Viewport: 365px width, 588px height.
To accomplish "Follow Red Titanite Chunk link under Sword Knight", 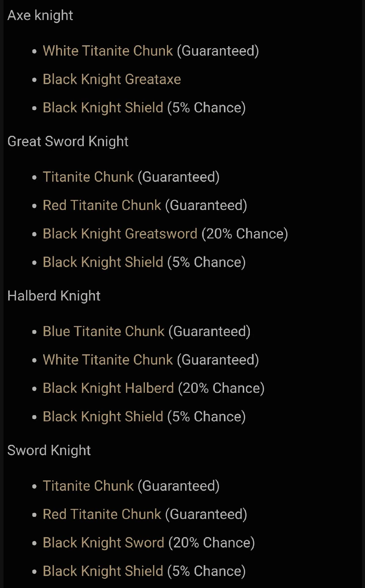I will click(x=102, y=514).
